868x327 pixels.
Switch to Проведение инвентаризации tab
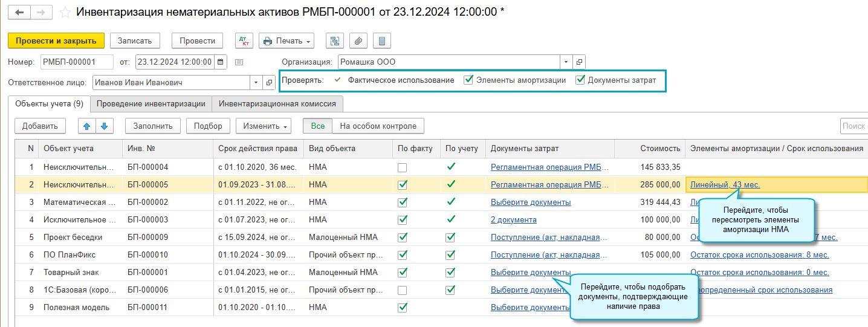coord(151,103)
